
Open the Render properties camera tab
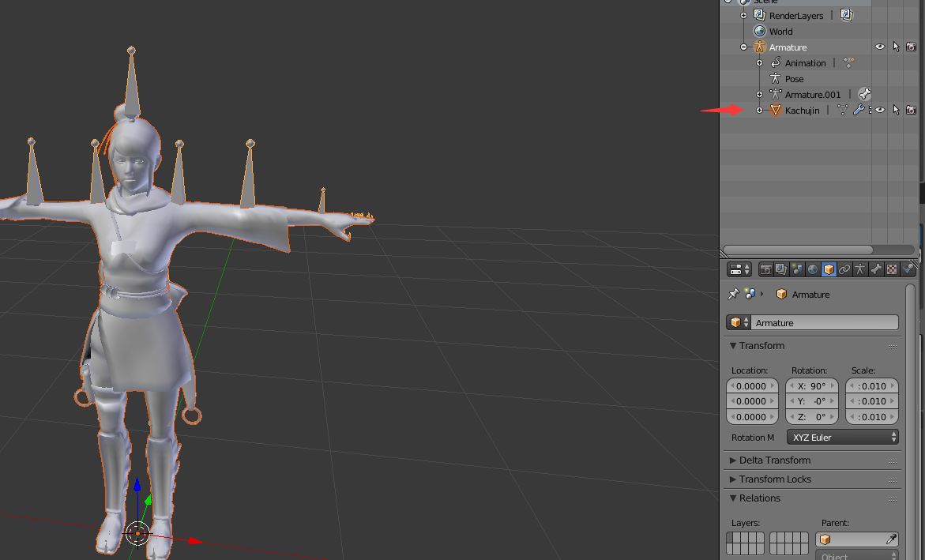coord(765,269)
